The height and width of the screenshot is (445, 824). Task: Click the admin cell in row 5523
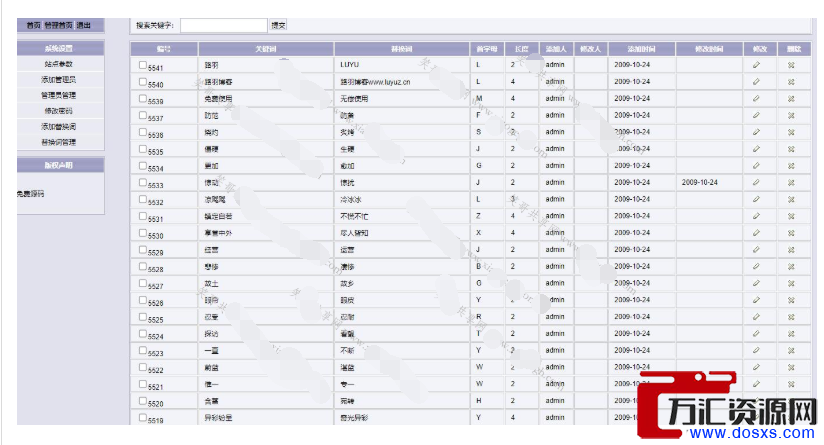click(555, 350)
